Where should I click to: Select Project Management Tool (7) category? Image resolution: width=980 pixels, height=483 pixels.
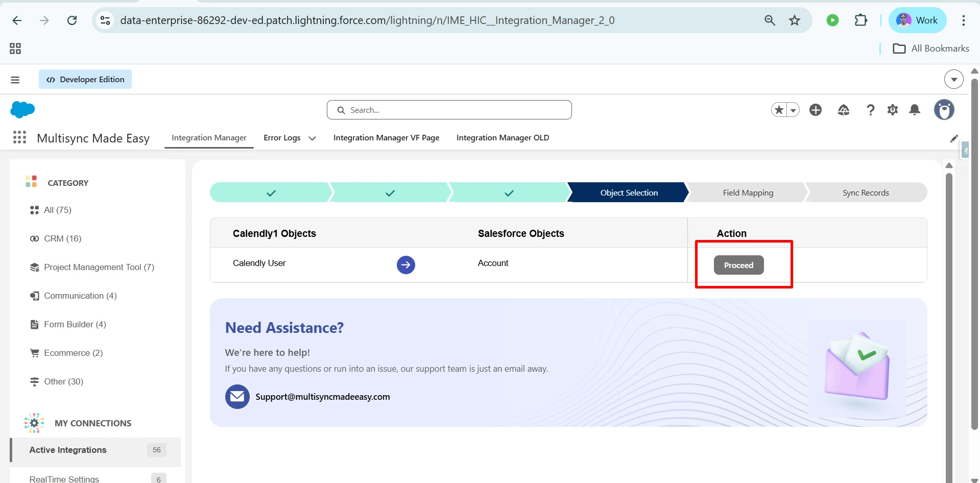(92, 267)
